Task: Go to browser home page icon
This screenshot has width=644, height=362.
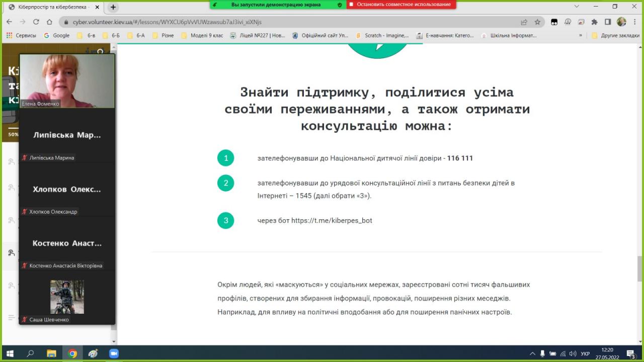Action: click(x=49, y=22)
